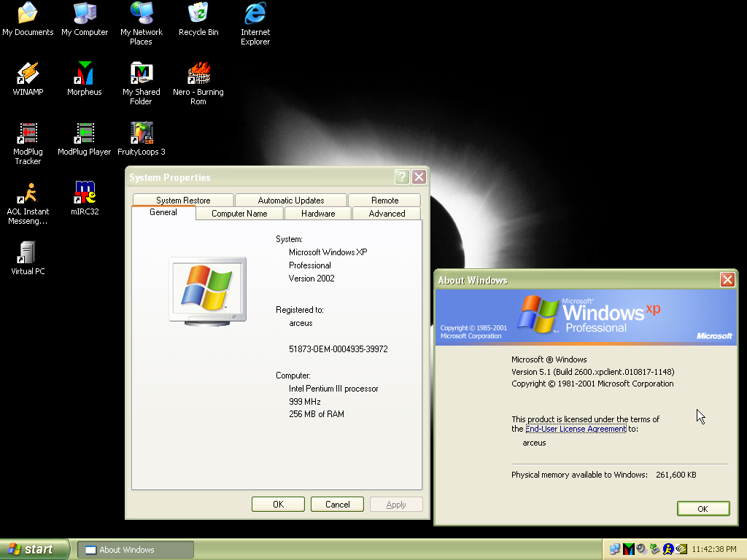This screenshot has height=560, width=747.
Task: Click the Morpheus tray icon
Action: (628, 549)
